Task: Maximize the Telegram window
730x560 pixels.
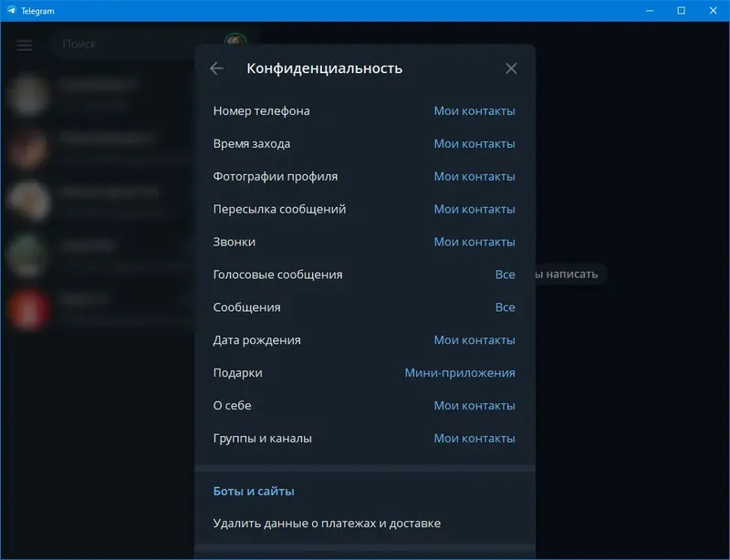Action: 681,10
